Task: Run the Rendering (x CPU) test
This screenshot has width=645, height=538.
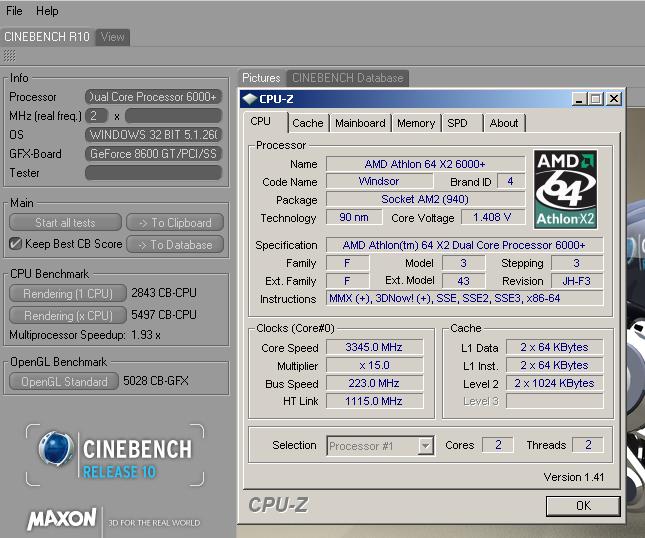Action: (x=68, y=315)
